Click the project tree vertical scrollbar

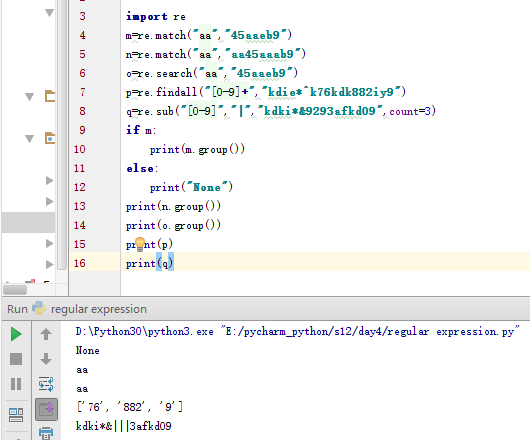click(62, 135)
